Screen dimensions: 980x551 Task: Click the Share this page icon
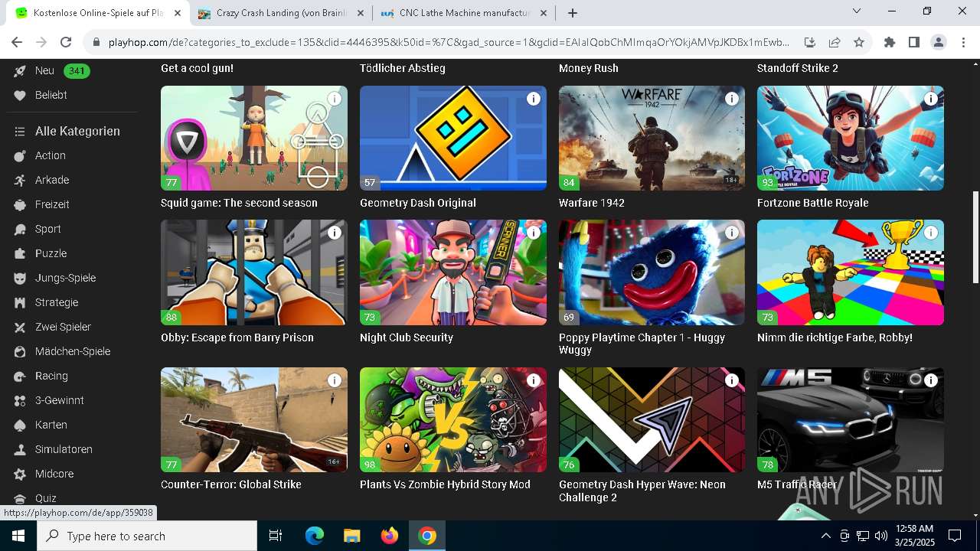click(835, 42)
